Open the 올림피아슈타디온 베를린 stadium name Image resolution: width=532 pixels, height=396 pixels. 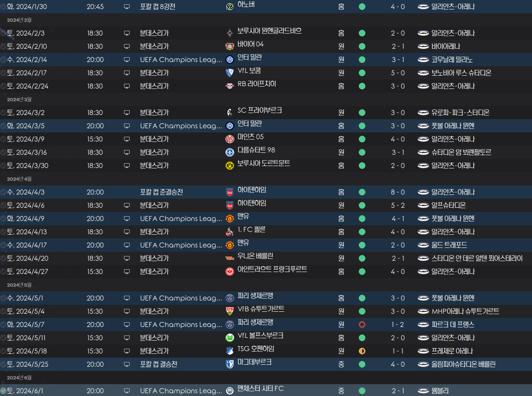pyautogui.click(x=463, y=364)
